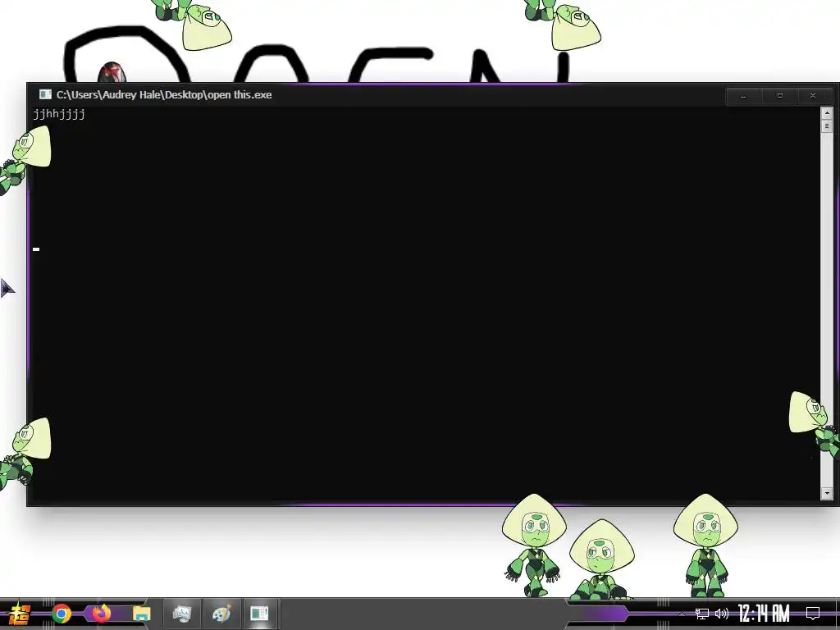Screen dimensions: 840x630
Task: Launch Firefox from the taskbar
Action: pos(101,613)
